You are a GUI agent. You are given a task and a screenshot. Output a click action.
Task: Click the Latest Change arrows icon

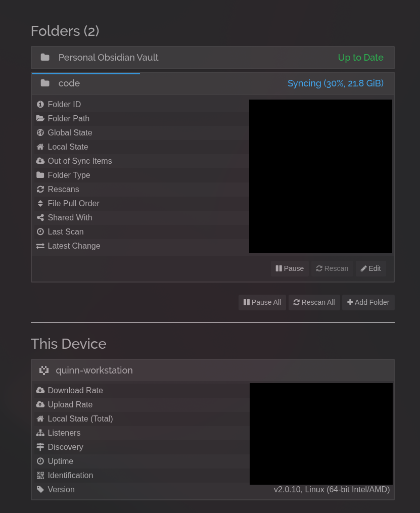click(40, 246)
